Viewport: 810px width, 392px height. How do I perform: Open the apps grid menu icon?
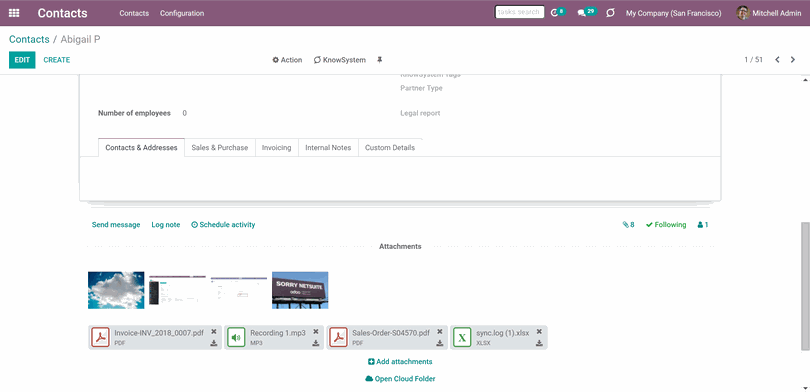tap(14, 13)
